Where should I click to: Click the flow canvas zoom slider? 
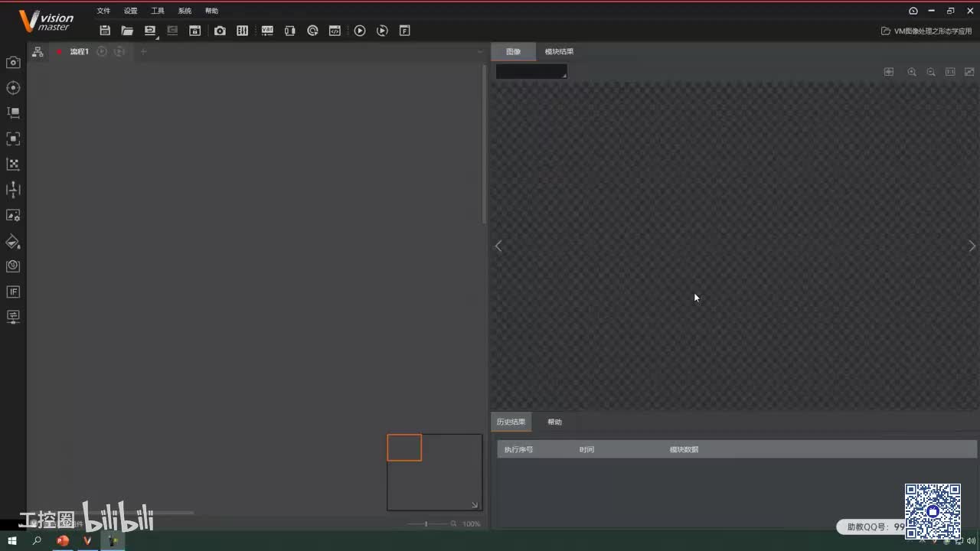click(427, 523)
